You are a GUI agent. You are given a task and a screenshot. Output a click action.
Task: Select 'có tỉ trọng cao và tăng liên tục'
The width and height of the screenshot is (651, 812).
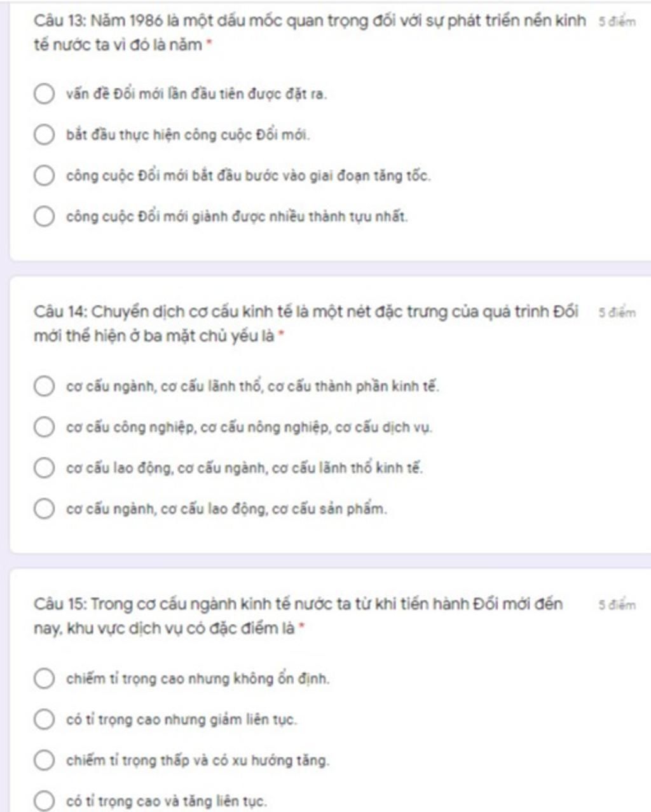(44, 801)
